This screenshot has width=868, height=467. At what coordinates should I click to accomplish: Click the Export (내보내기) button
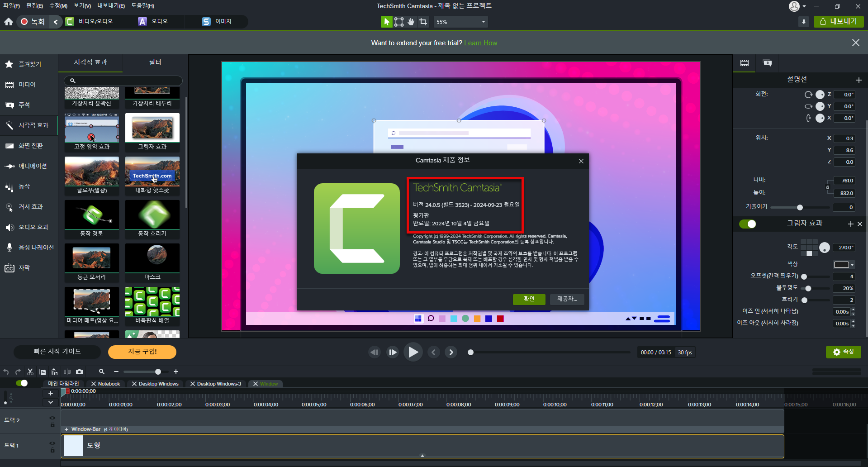pyautogui.click(x=839, y=22)
